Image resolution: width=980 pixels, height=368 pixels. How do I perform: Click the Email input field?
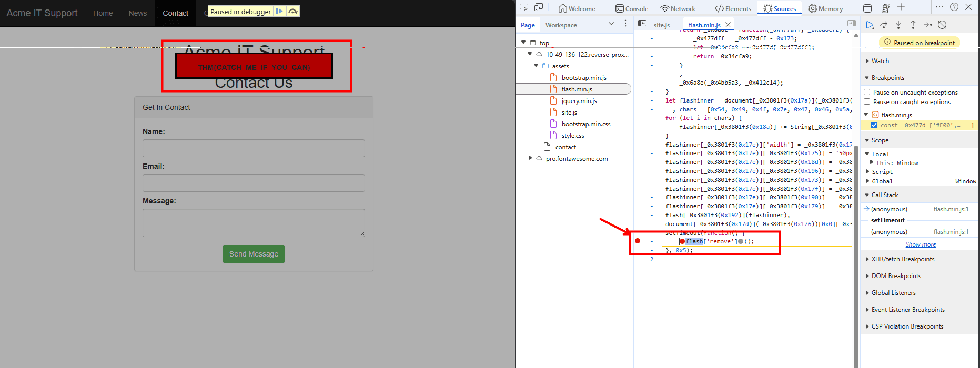coord(254,183)
